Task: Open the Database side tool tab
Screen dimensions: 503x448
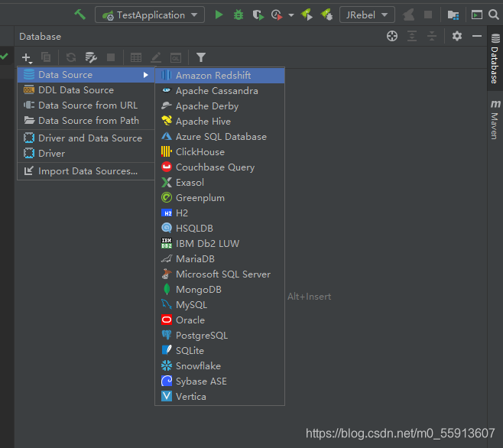Action: tap(495, 58)
